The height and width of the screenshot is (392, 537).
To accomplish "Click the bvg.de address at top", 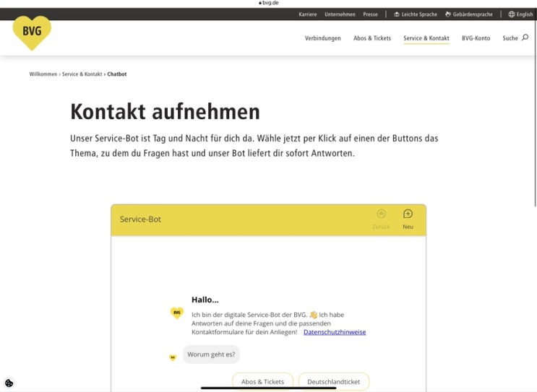I will point(269,3).
